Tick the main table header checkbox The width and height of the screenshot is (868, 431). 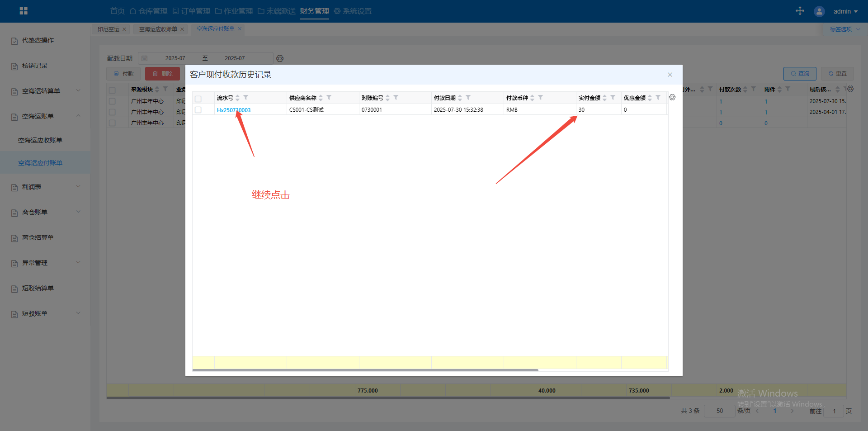112,90
